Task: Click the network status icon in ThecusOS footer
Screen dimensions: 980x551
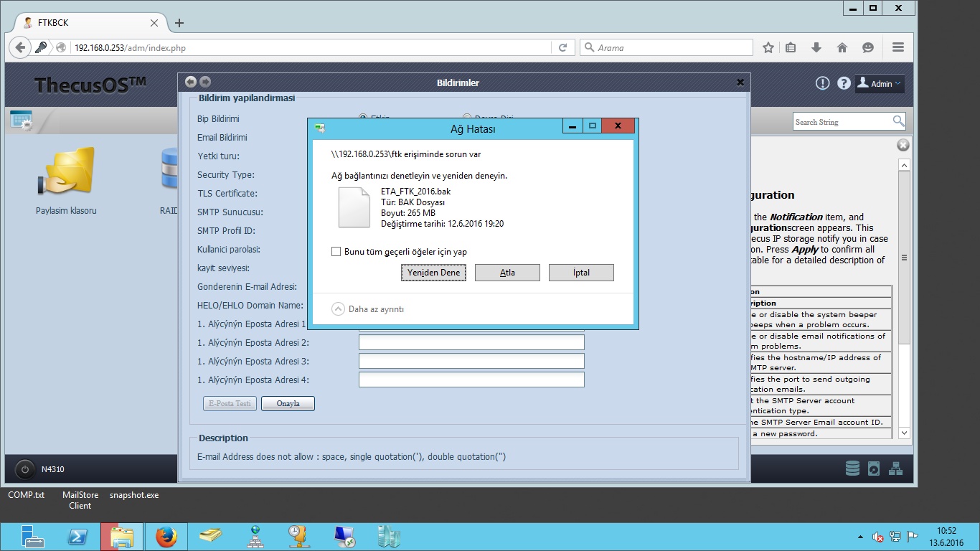Action: tap(895, 469)
